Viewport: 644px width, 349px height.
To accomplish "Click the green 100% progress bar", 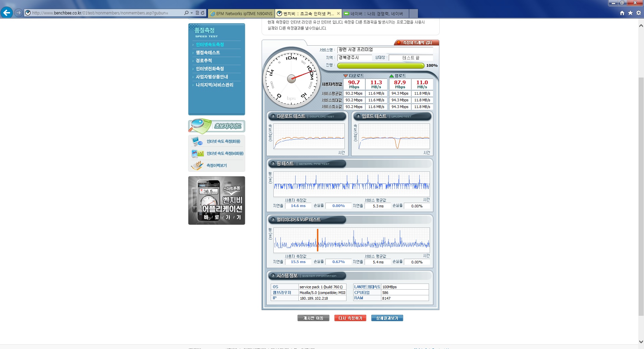I will point(380,65).
